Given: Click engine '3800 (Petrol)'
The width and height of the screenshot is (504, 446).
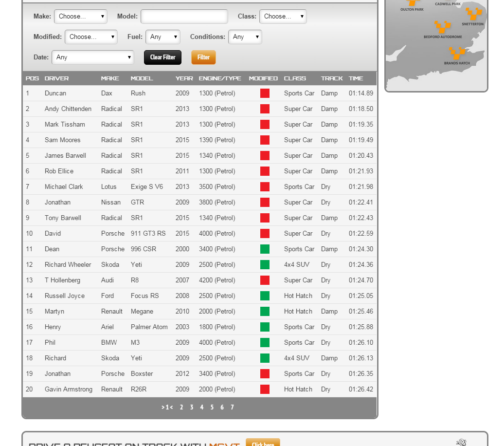Looking at the screenshot, I should pos(217,203).
